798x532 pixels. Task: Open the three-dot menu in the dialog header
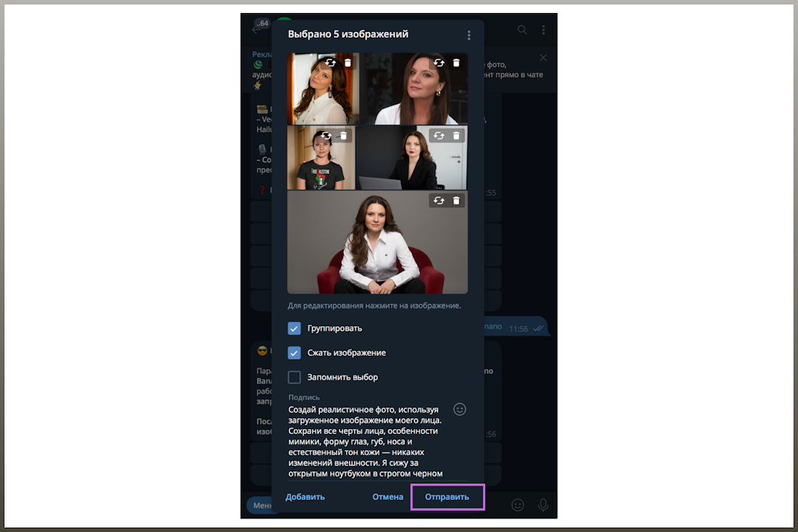pyautogui.click(x=469, y=35)
